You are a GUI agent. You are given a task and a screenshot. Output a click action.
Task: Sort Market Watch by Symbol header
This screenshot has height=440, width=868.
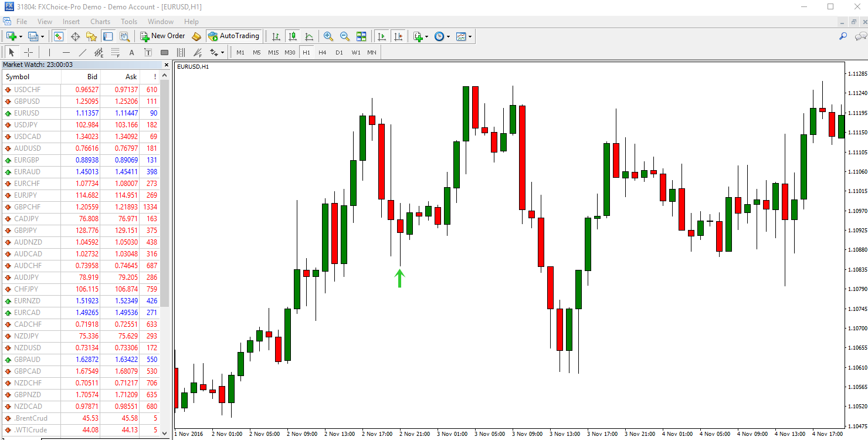pyautogui.click(x=32, y=77)
